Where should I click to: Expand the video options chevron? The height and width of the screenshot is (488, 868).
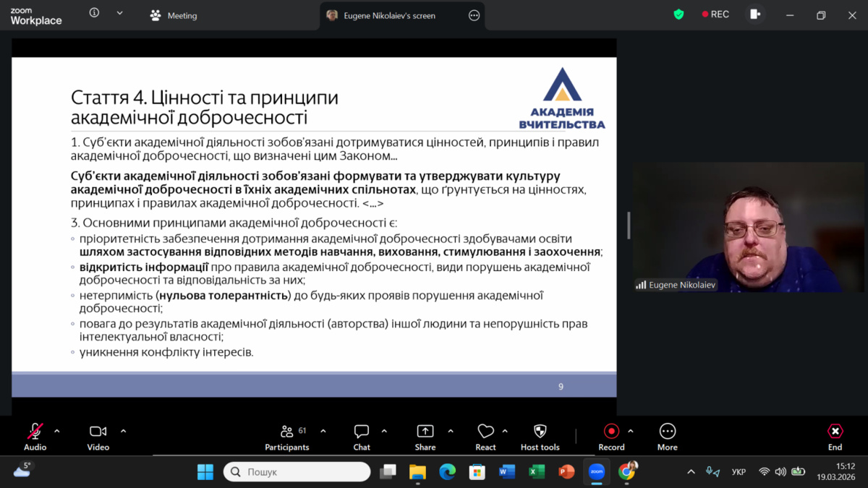pyautogui.click(x=123, y=432)
